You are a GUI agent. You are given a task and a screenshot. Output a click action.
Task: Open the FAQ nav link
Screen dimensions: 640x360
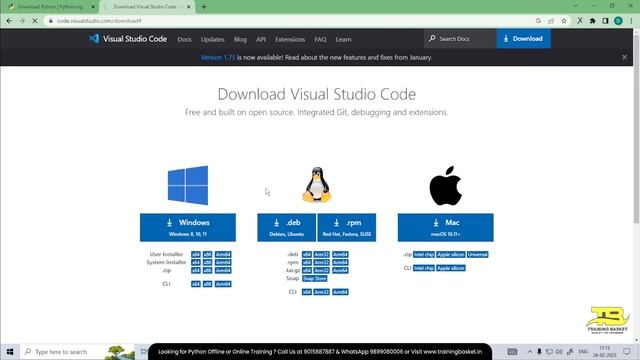pos(320,39)
